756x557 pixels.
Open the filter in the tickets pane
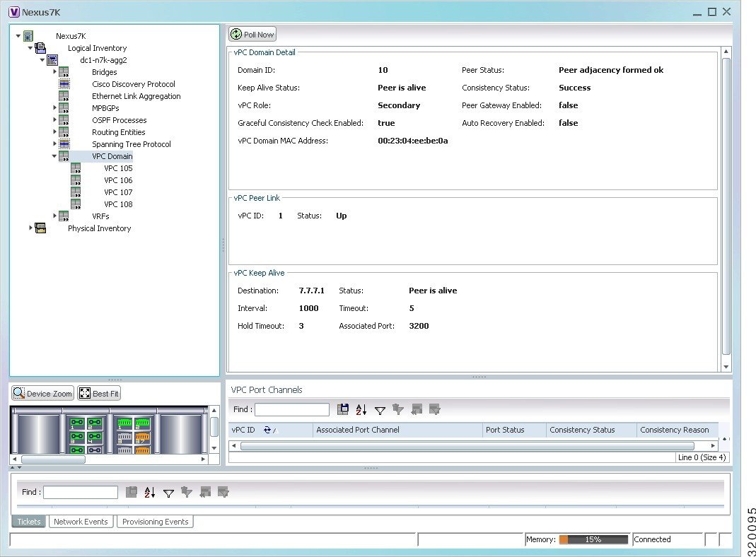pyautogui.click(x=168, y=493)
